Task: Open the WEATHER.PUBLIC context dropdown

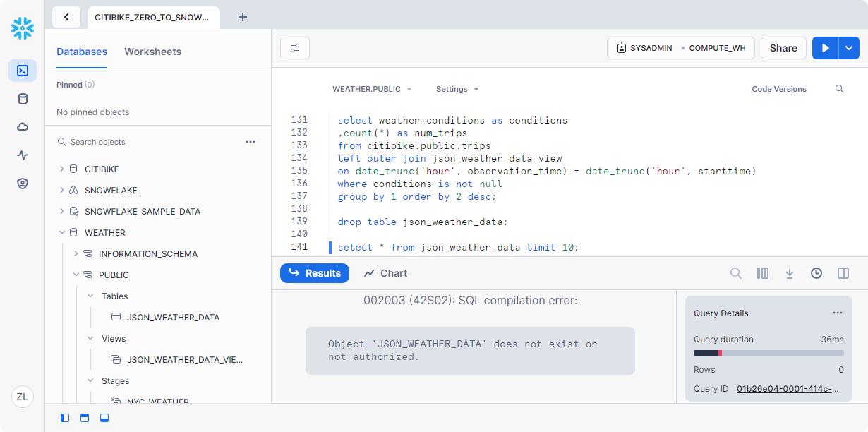Action: point(372,89)
